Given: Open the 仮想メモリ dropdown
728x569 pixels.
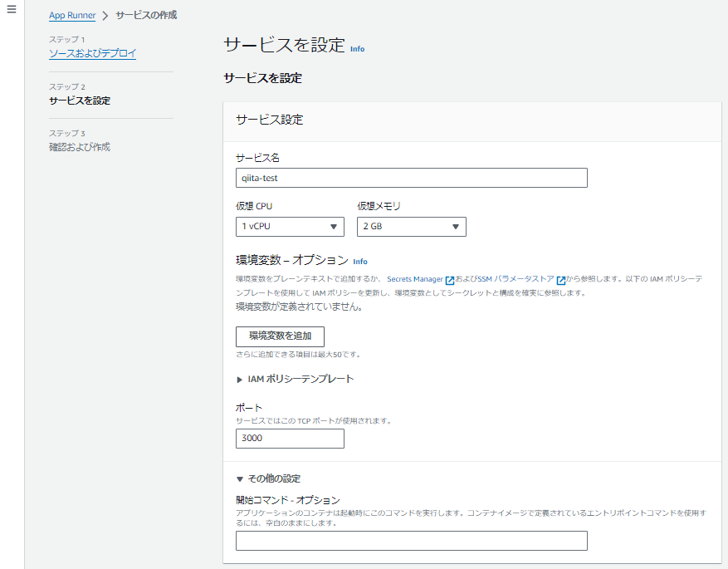Looking at the screenshot, I should point(412,227).
